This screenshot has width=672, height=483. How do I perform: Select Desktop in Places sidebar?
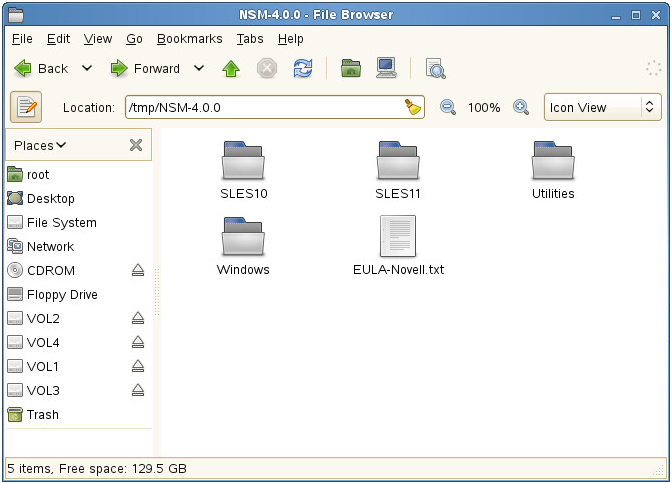coord(78,198)
